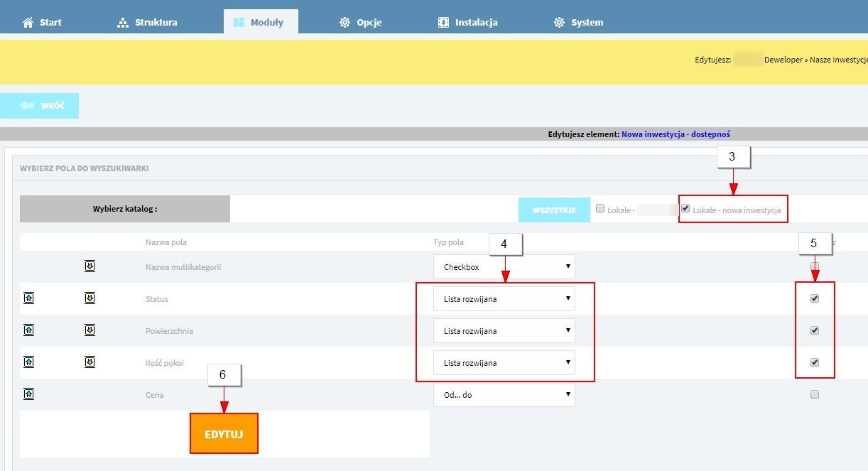Screen dimensions: 868x471
Task: Click the gear icon on System tab
Action: pos(560,22)
